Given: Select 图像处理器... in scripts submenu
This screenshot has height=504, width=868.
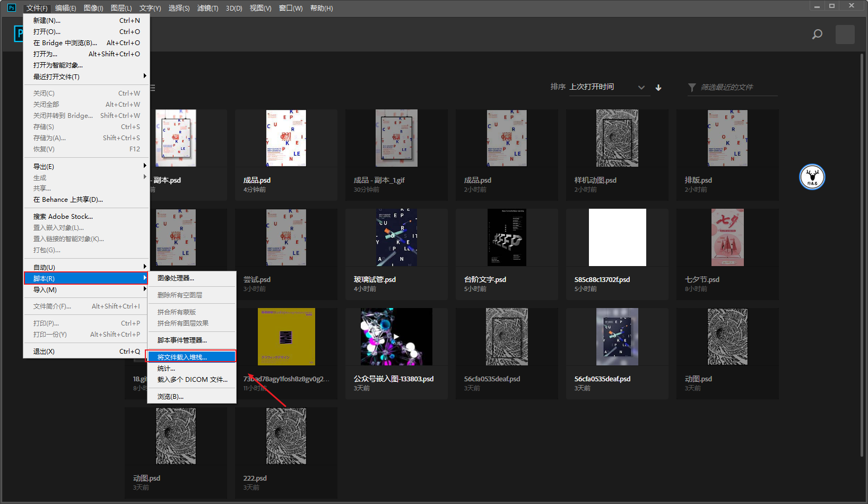Looking at the screenshot, I should pos(192,278).
